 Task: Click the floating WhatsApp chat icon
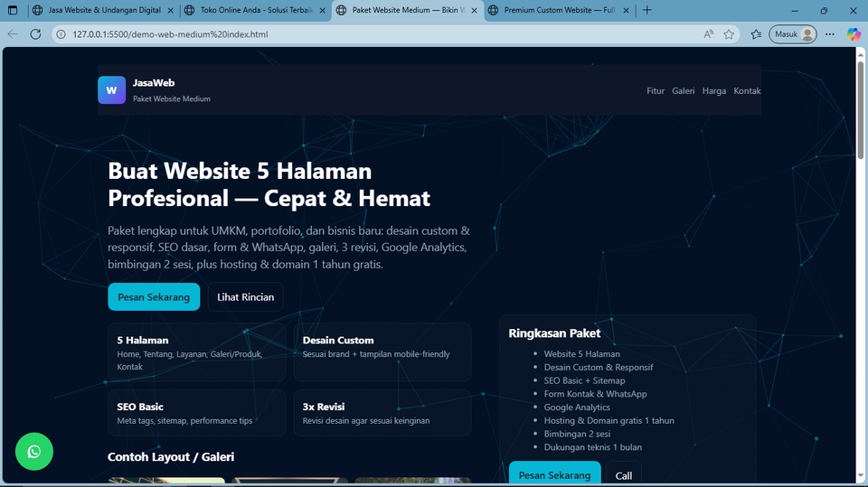coord(34,452)
